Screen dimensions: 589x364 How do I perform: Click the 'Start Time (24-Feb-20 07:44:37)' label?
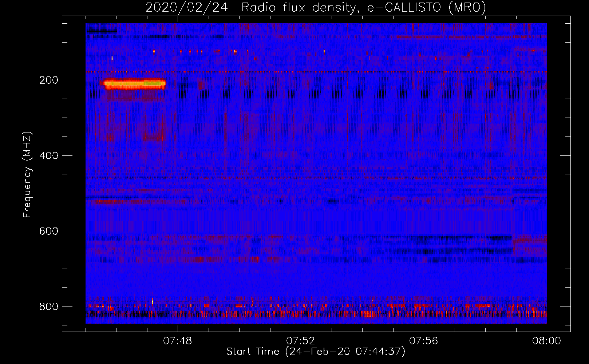(316, 352)
